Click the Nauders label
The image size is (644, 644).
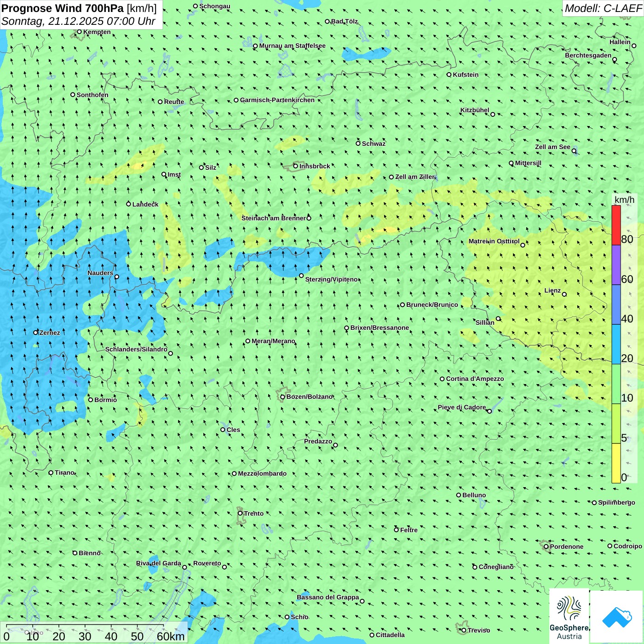coord(100,273)
